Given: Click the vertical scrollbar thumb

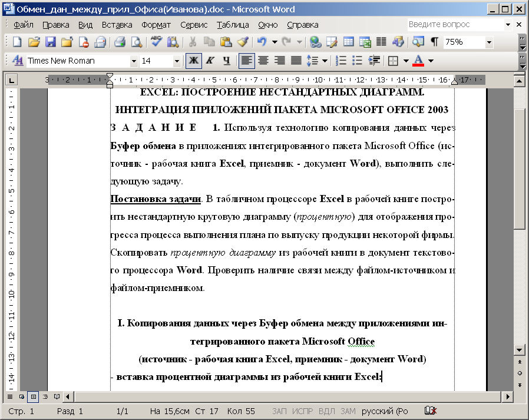Looking at the screenshot, I should (x=520, y=170).
